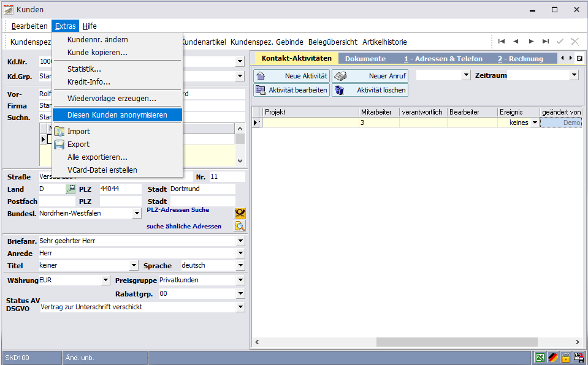Click the Neue Aktivität button
The image size is (588, 365).
click(291, 76)
